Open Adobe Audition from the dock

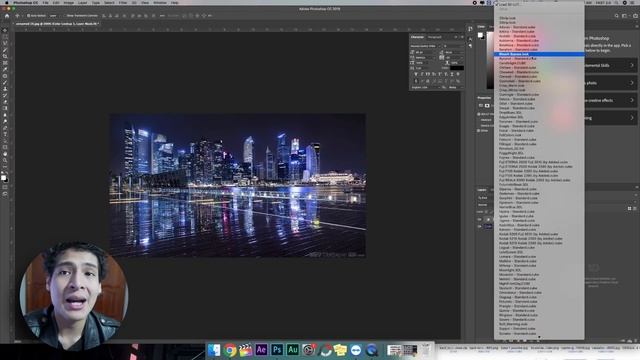point(293,350)
